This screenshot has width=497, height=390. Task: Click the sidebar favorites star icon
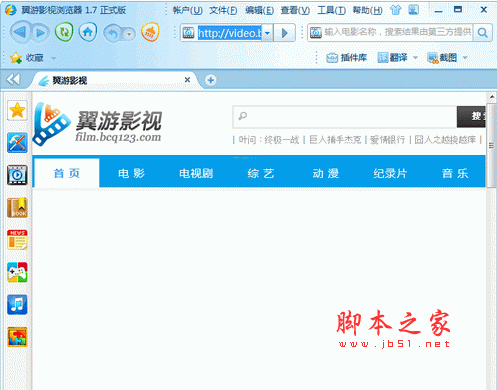click(17, 110)
